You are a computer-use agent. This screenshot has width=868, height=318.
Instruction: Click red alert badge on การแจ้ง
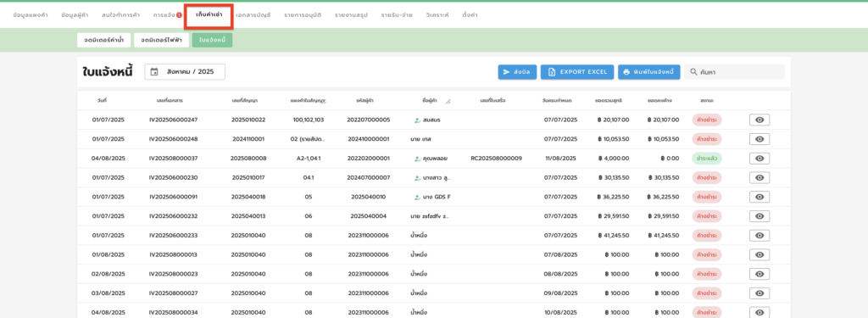(180, 15)
